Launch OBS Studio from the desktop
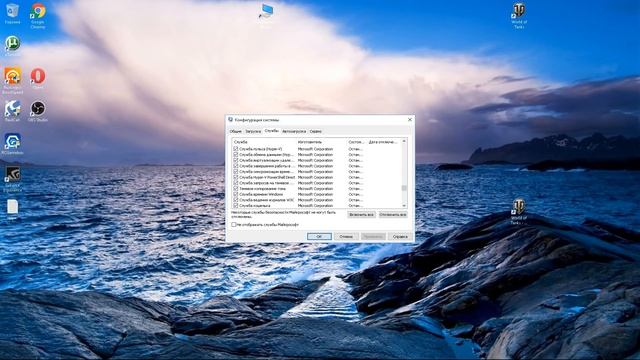 point(38,111)
